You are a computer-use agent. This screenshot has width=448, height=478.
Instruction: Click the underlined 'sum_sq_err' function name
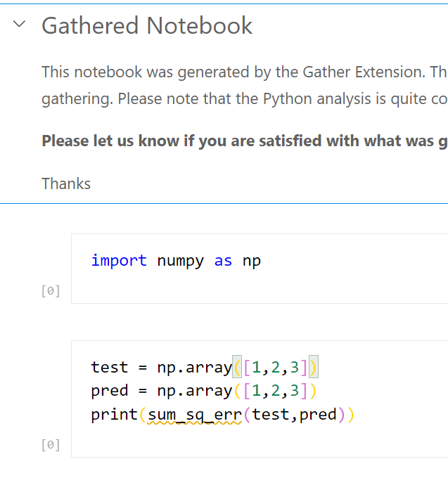click(195, 415)
